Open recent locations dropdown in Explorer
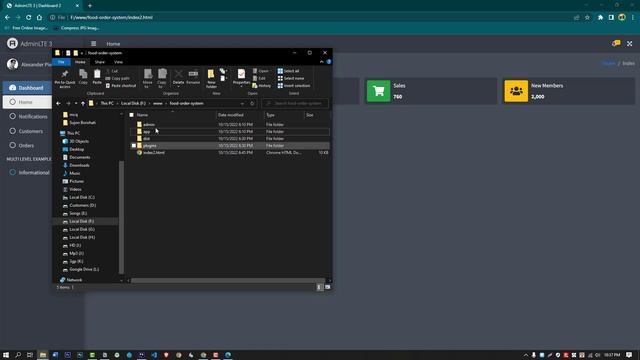The height and width of the screenshot is (360, 640). 76,104
